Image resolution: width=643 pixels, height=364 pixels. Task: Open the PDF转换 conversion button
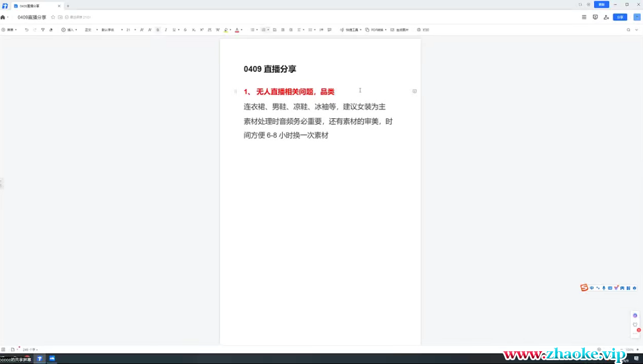pyautogui.click(x=376, y=30)
